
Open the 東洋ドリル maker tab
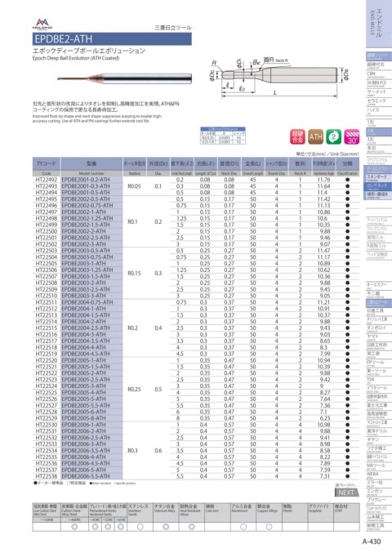click(x=379, y=431)
